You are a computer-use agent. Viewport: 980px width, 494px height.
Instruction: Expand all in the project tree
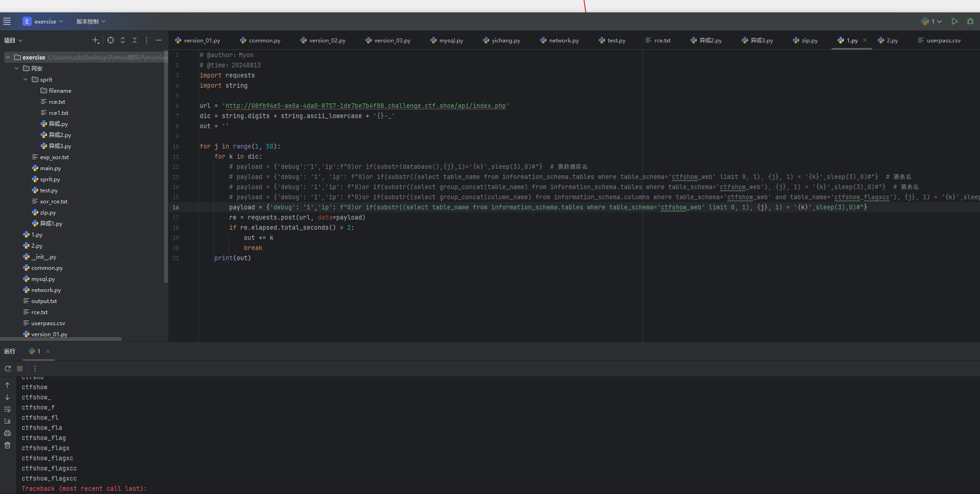pos(123,41)
